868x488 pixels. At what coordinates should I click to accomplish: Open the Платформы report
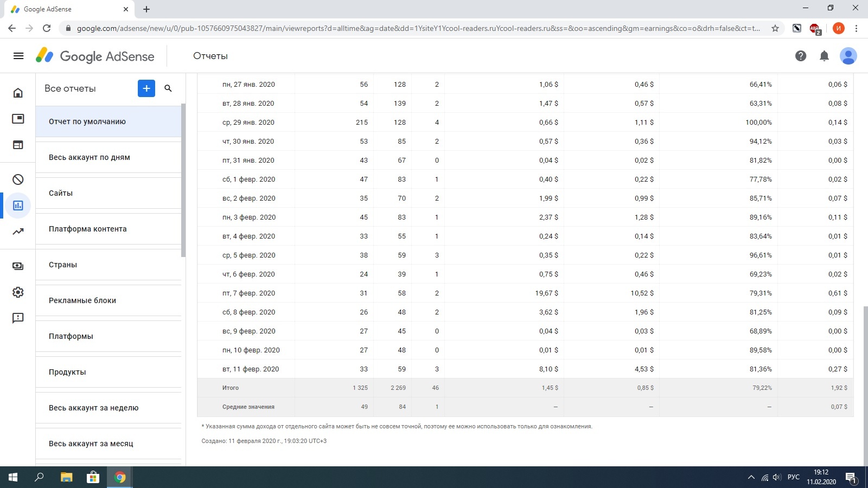point(108,336)
